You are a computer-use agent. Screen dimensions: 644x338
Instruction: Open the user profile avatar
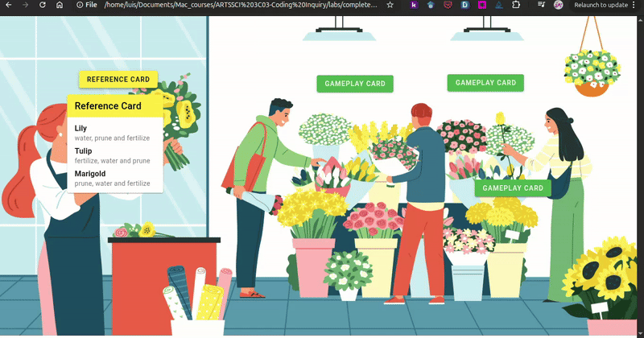tap(559, 5)
